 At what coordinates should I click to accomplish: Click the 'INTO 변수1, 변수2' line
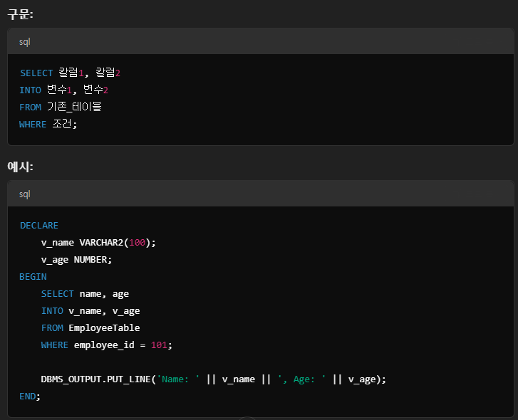pos(63,90)
